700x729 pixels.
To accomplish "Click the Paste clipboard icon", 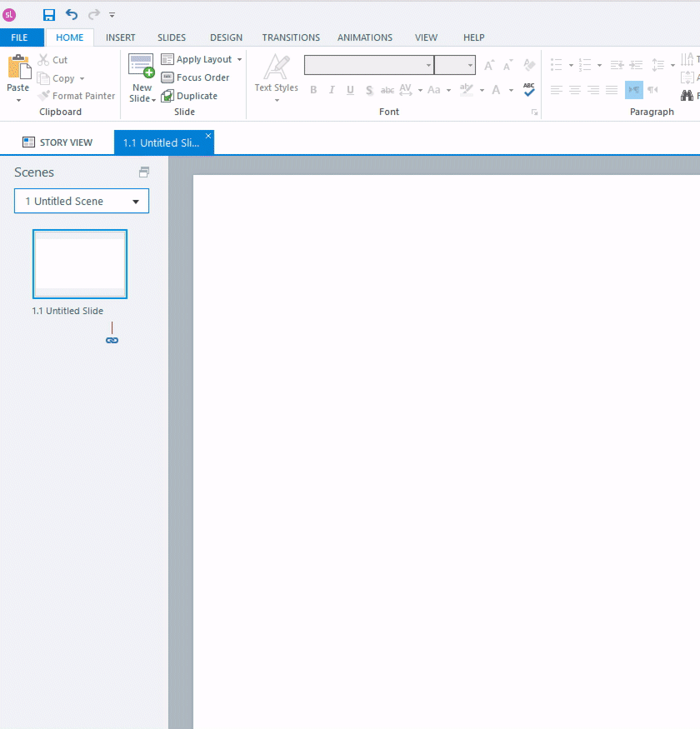I will click(18, 67).
